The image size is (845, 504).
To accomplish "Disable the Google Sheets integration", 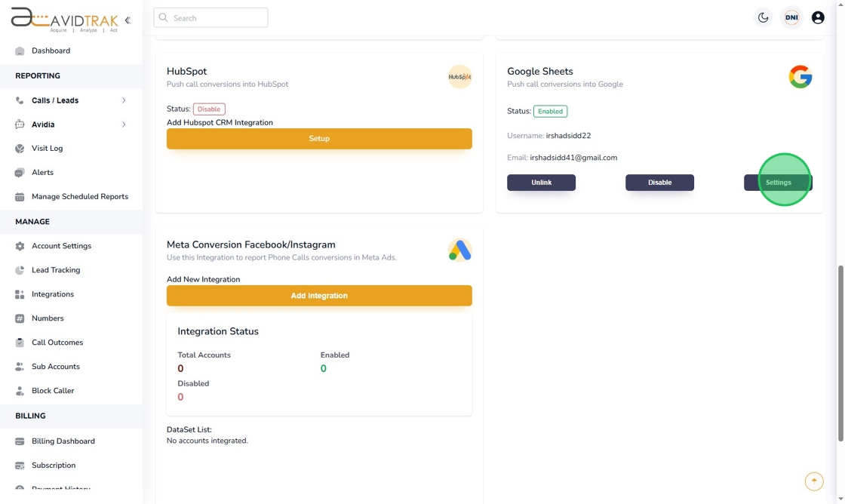I will click(659, 183).
